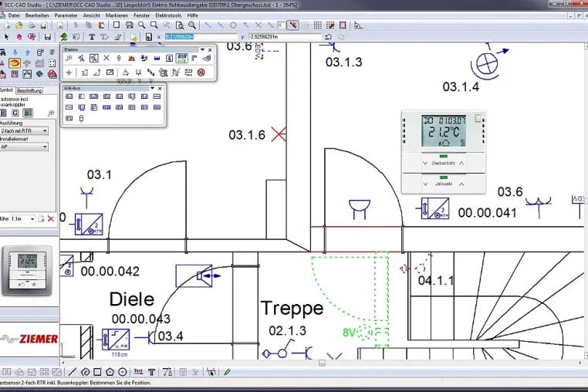
Task: Click the undo arrow icon
Action: (329, 37)
